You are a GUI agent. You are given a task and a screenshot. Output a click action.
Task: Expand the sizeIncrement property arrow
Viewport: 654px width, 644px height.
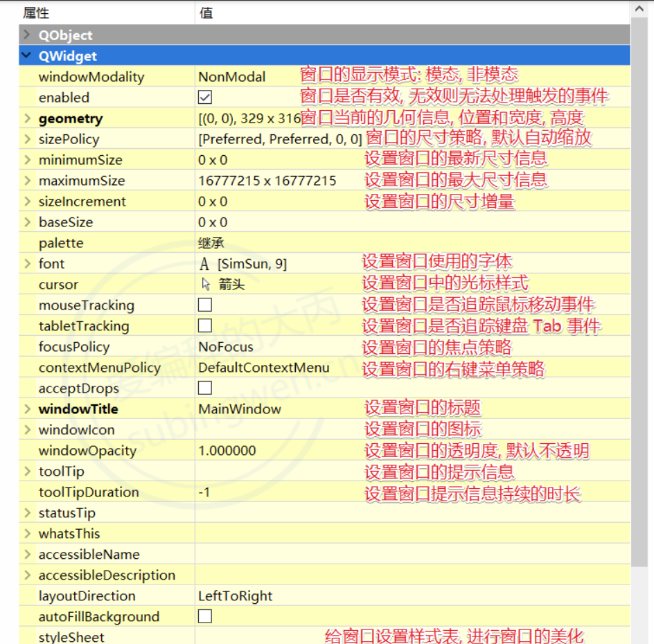28,202
